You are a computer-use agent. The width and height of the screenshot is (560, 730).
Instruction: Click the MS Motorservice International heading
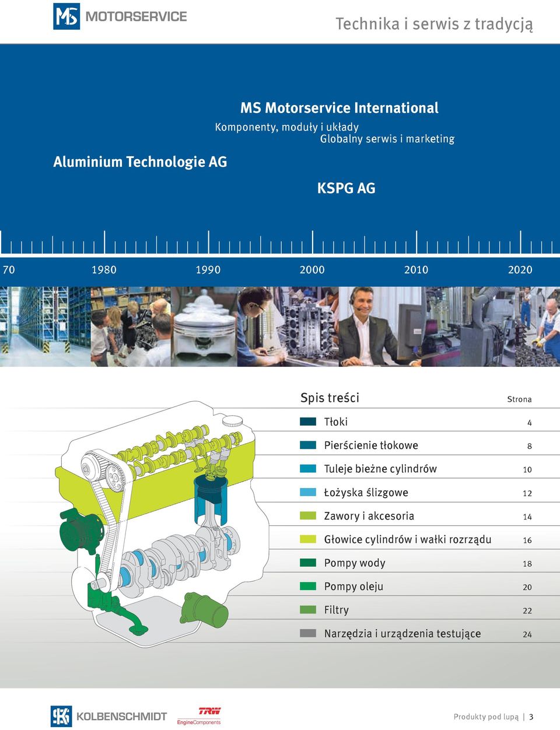tap(339, 108)
